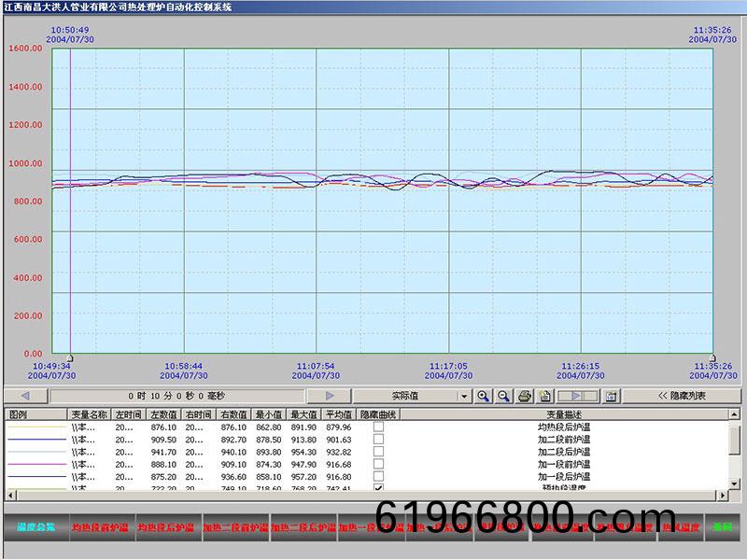
Task: Click the magenta legend line for 加一段前炉温
Action: pos(36,464)
